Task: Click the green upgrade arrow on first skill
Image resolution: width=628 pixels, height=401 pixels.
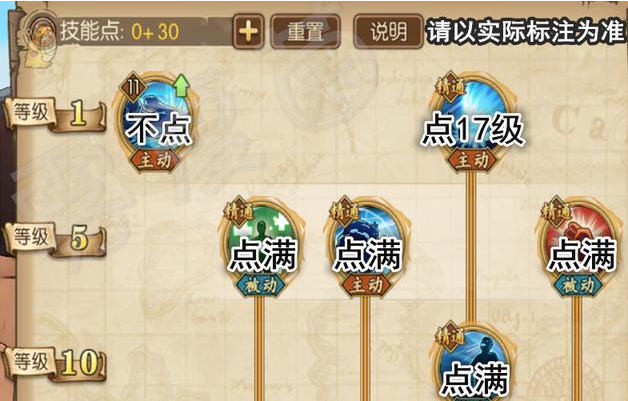Action: [x=181, y=85]
